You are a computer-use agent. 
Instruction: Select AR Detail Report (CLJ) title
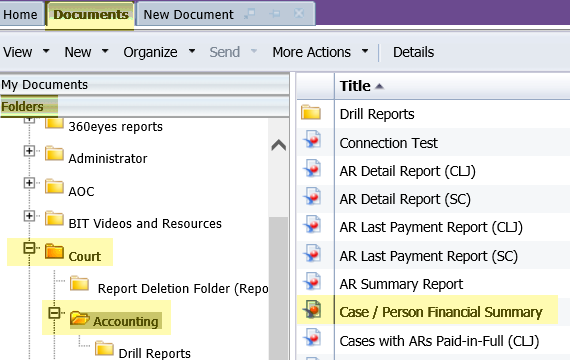[408, 171]
